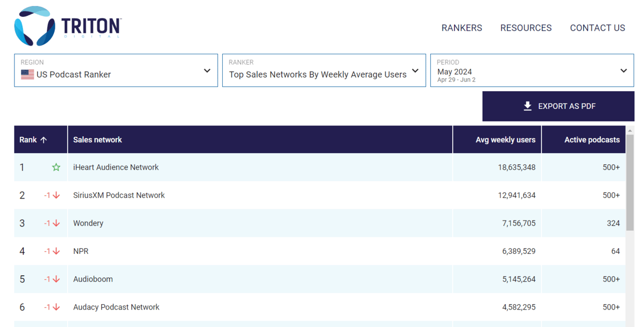Click the red down arrow in Wondery row

click(56, 223)
